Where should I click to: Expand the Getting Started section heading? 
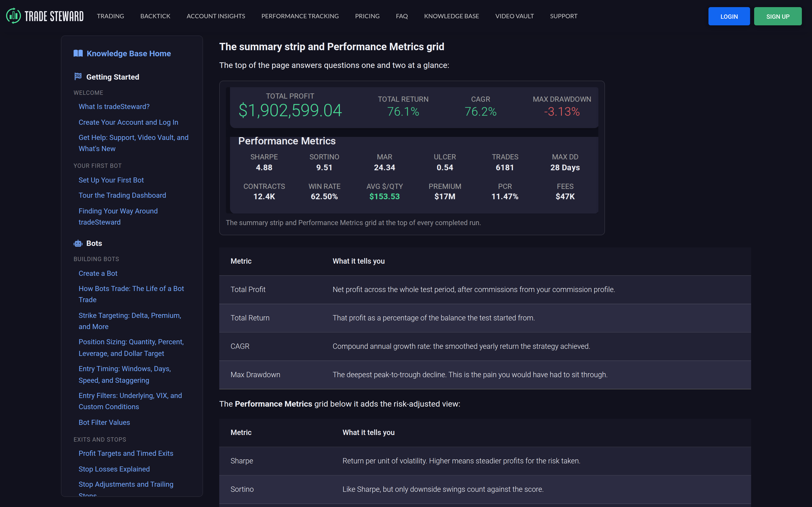pos(113,77)
